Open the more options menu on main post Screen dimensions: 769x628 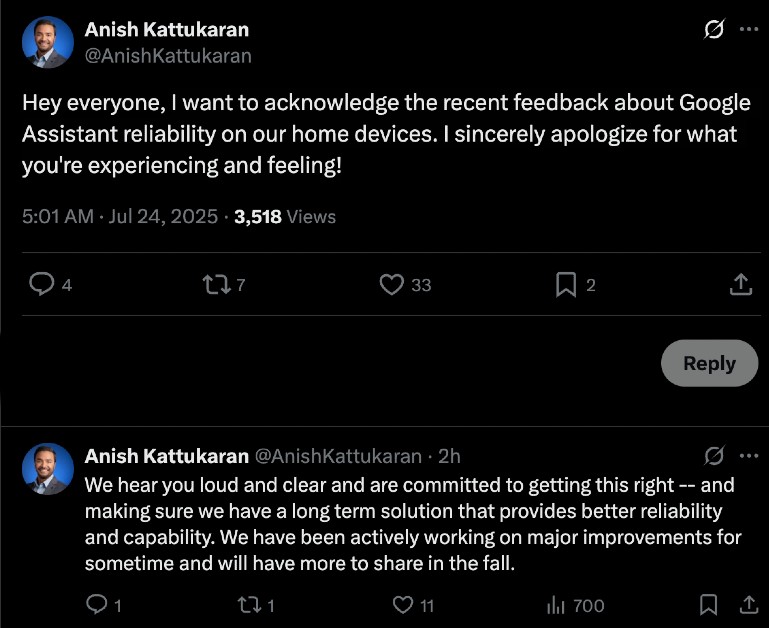pos(748,30)
